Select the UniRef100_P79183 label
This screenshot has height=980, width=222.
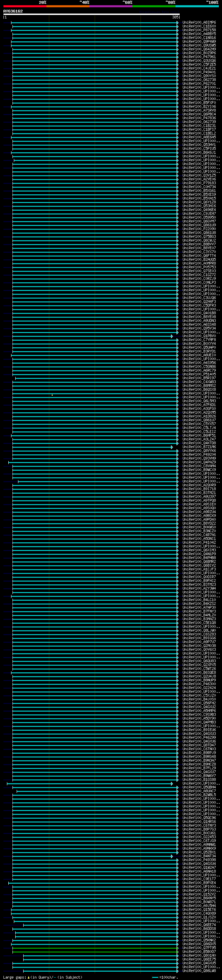point(199,183)
